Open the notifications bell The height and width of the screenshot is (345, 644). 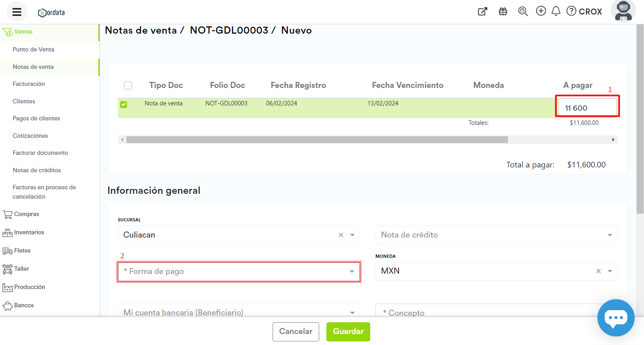[x=556, y=11]
